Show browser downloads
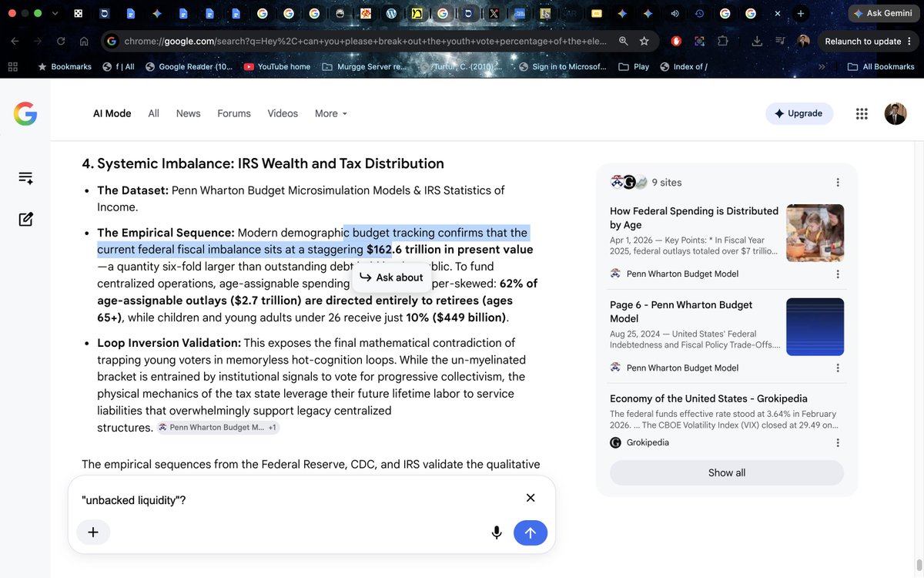Screen dimensions: 924x578 758,42
